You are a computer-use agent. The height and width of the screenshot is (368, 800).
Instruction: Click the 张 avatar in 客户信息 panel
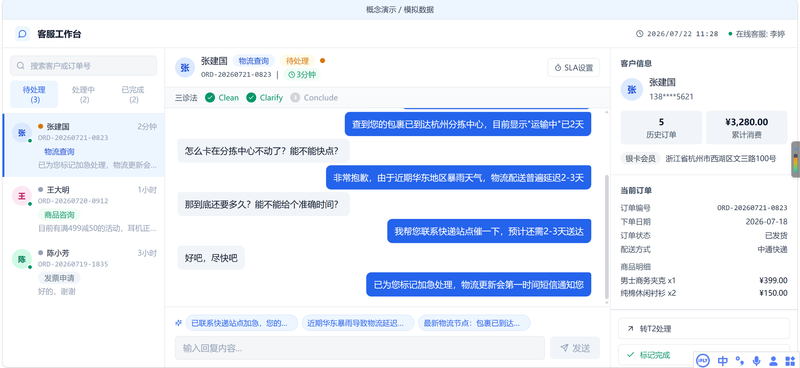(631, 89)
